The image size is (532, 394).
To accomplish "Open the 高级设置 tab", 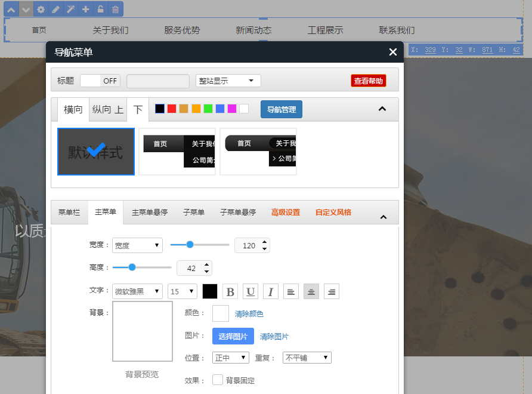I will point(285,212).
